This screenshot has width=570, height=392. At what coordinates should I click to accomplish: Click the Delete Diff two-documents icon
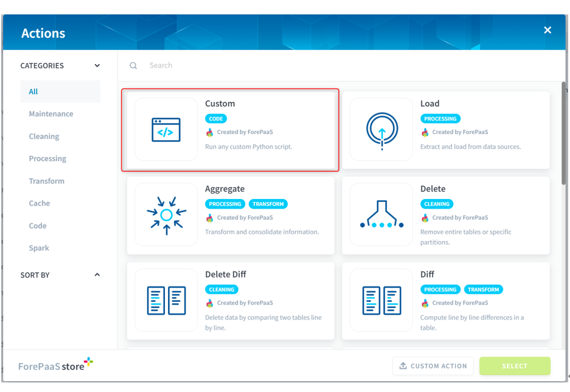(166, 300)
